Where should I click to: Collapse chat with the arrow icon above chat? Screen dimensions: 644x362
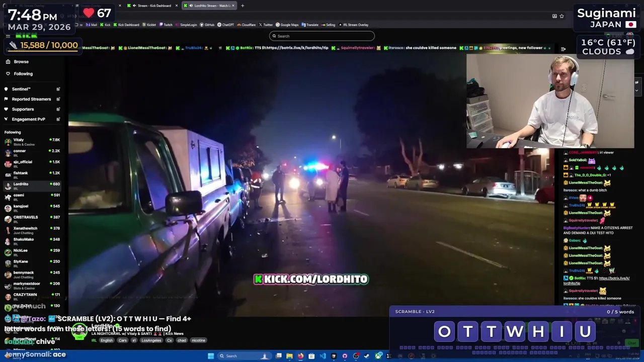click(x=563, y=49)
